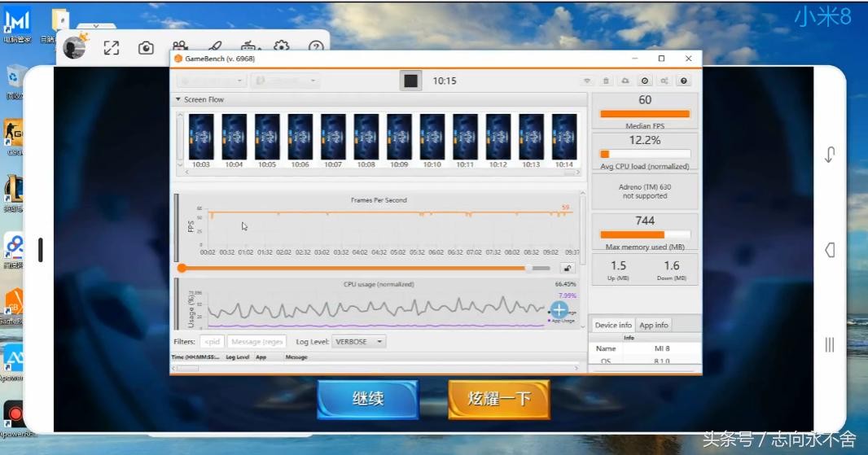
Task: Click the cloud upload icon in GameBench toolbar
Action: coord(625,81)
